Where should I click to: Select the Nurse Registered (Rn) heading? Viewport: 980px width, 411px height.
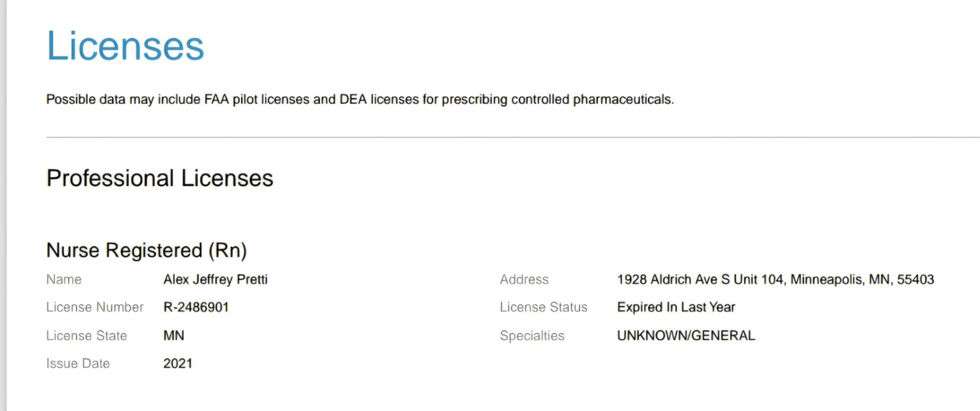tap(146, 251)
